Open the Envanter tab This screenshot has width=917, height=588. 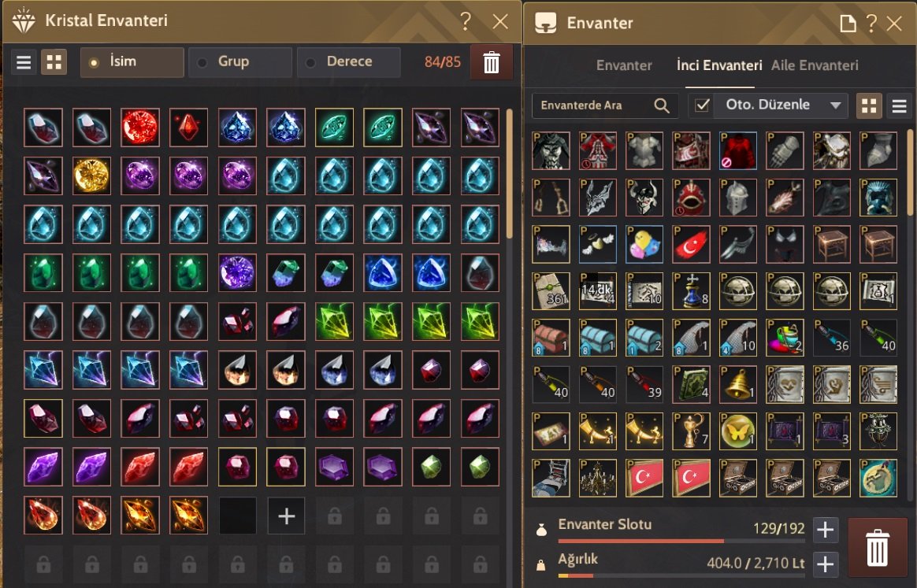point(624,65)
